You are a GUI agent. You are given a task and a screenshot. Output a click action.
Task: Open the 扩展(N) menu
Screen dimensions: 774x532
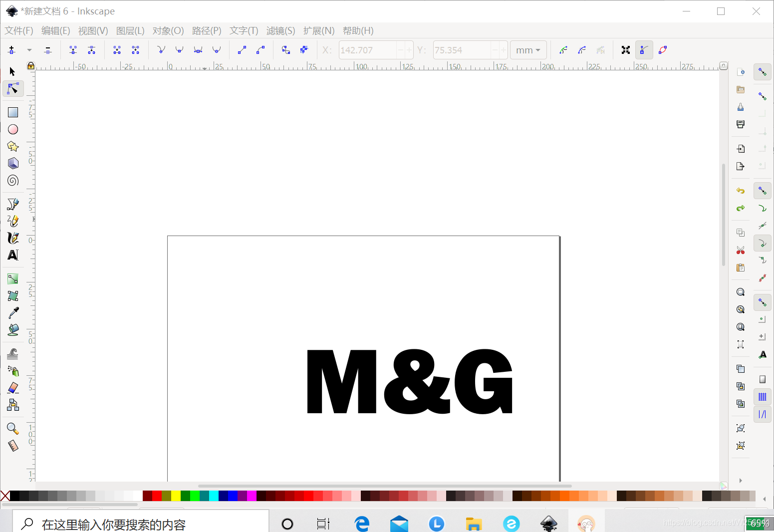pos(319,30)
